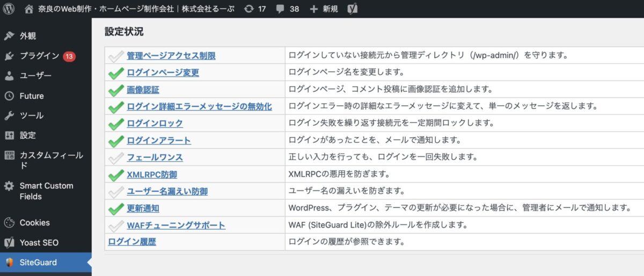Click green check beside 画像認証
Screen dimensions: 644x276
[116, 90]
